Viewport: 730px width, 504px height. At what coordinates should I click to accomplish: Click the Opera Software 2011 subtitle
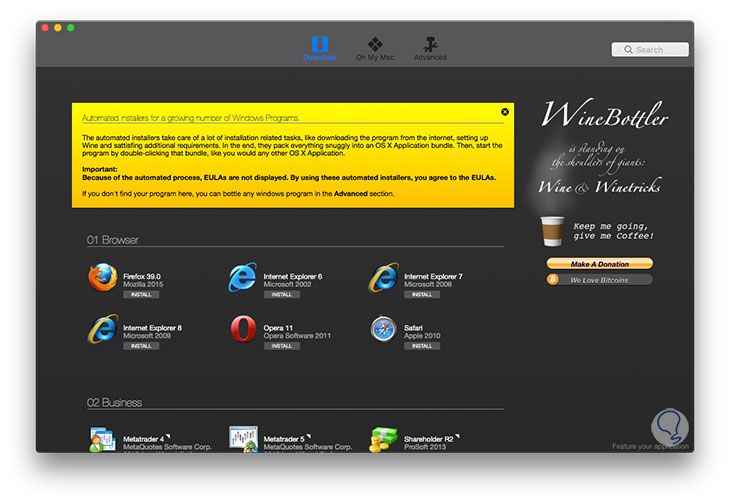tap(297, 336)
